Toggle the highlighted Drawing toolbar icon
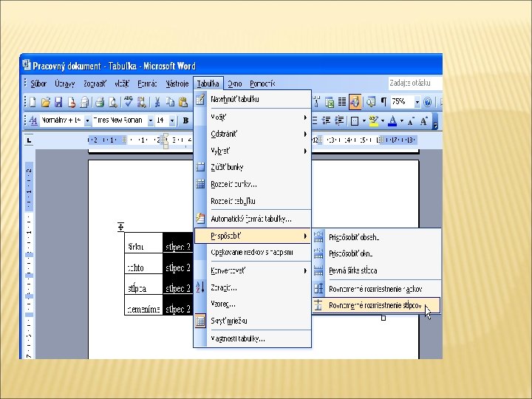The image size is (532, 399). [x=355, y=102]
